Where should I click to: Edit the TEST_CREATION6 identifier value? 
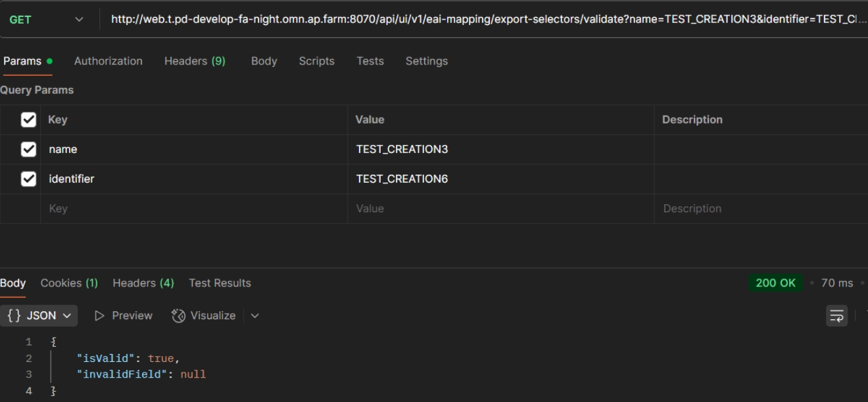click(402, 179)
